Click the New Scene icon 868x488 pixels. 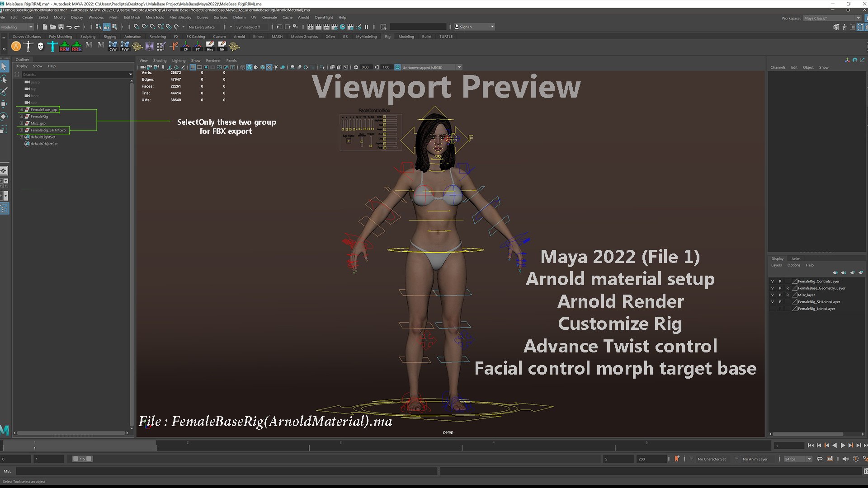pos(45,27)
